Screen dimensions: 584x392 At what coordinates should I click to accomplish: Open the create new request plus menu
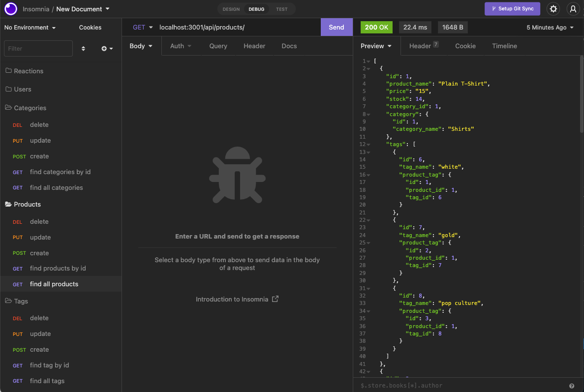107,48
